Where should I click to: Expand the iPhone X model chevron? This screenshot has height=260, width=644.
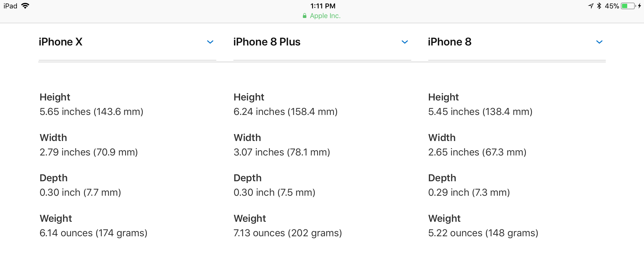point(210,42)
